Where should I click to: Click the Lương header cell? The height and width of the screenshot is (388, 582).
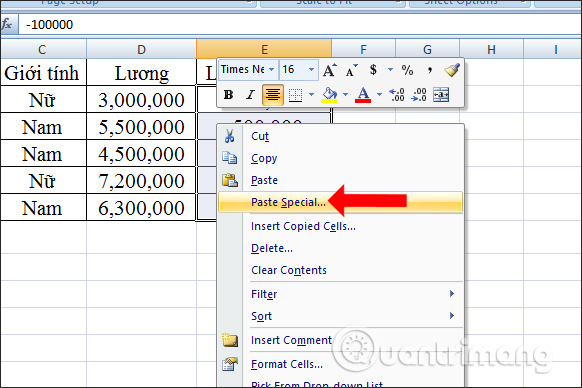[141, 72]
